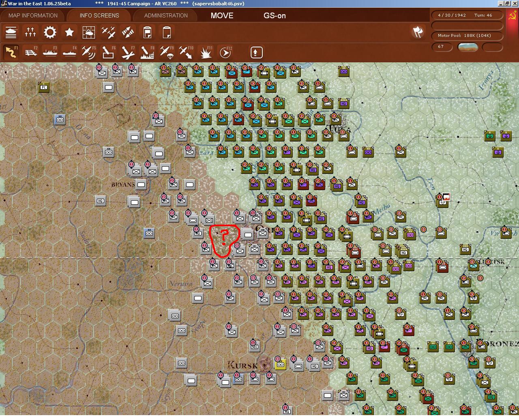Restore the War in the East window
Screen dimensions: 519x420
[x=507, y=4]
